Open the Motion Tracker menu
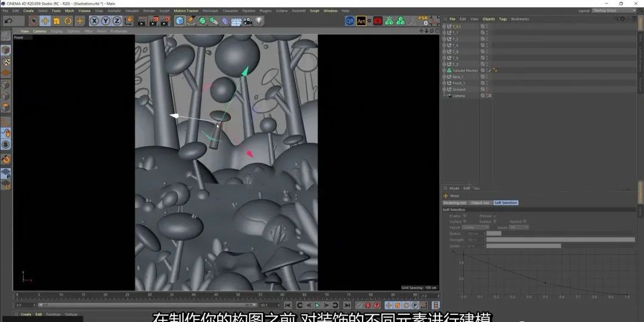The width and height of the screenshot is (644, 322). click(x=186, y=11)
